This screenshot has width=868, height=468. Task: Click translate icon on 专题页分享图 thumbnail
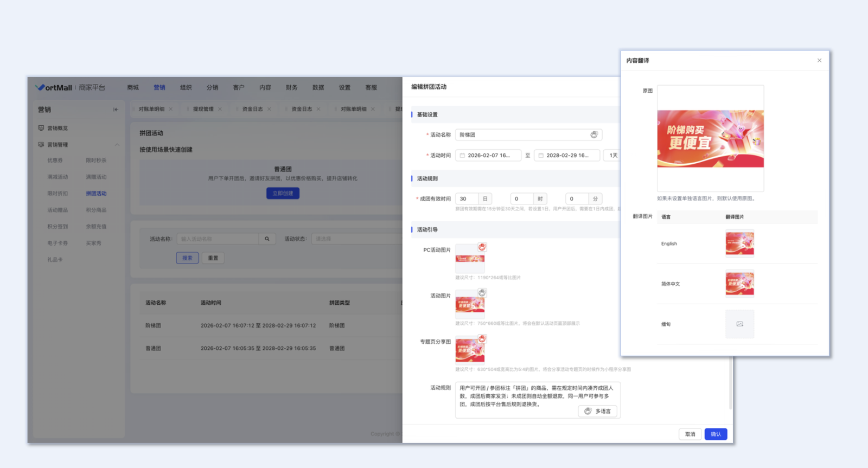pyautogui.click(x=482, y=339)
